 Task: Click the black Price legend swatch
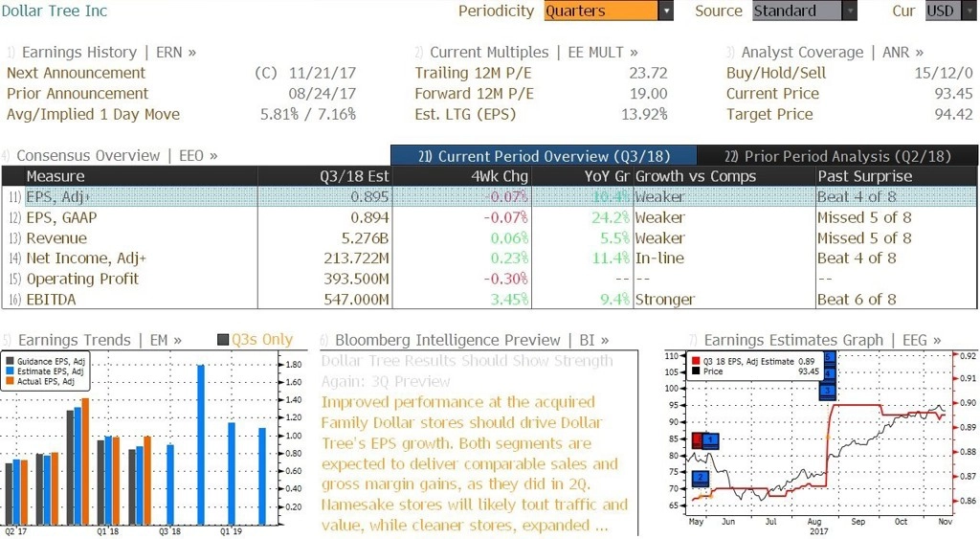[697, 371]
